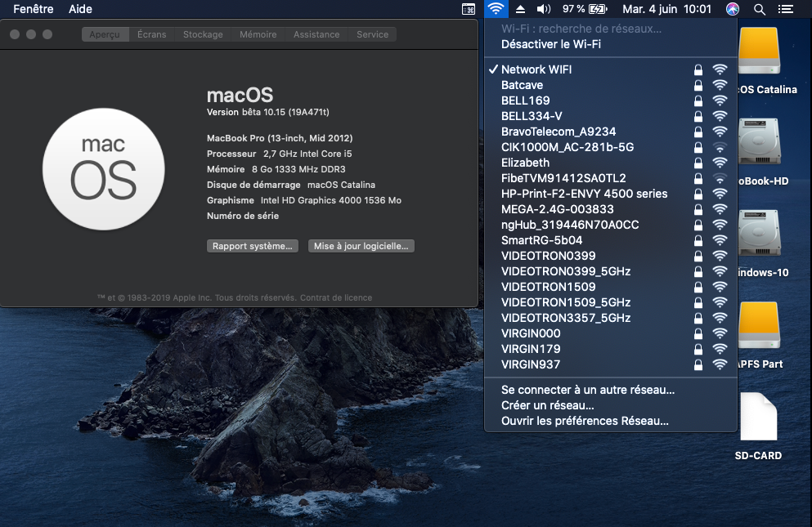
Task: Turn off Wi-Fi via Désactiver le Wi-Fi
Action: tap(611, 44)
